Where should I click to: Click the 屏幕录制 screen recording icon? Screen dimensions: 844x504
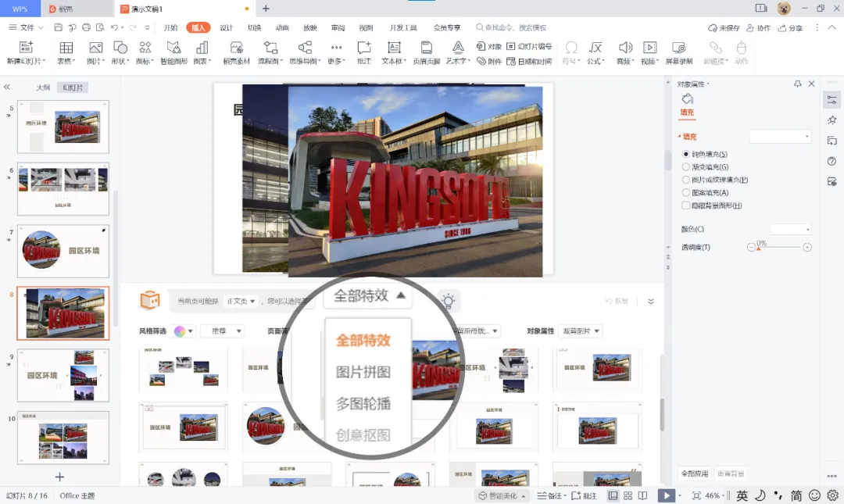[x=679, y=53]
